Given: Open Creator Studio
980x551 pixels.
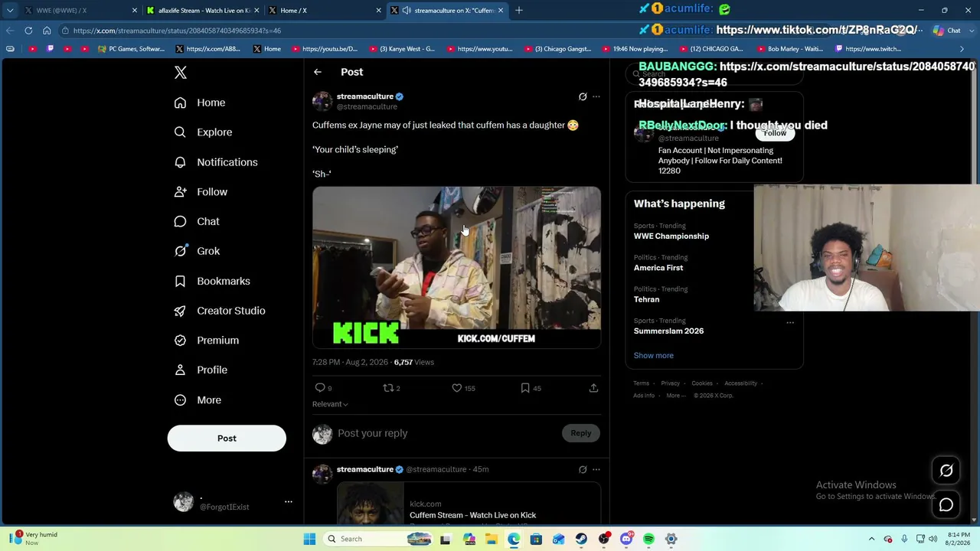Looking at the screenshot, I should click(220, 311).
